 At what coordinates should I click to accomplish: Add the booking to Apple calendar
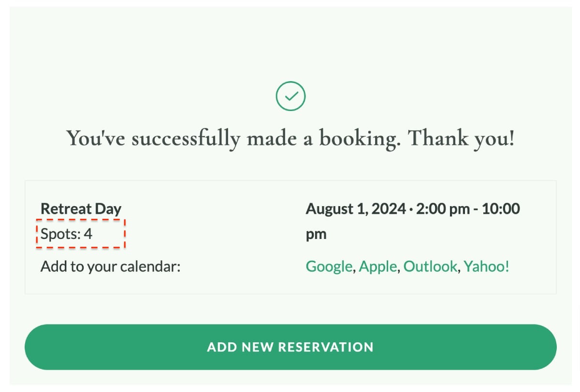(378, 266)
